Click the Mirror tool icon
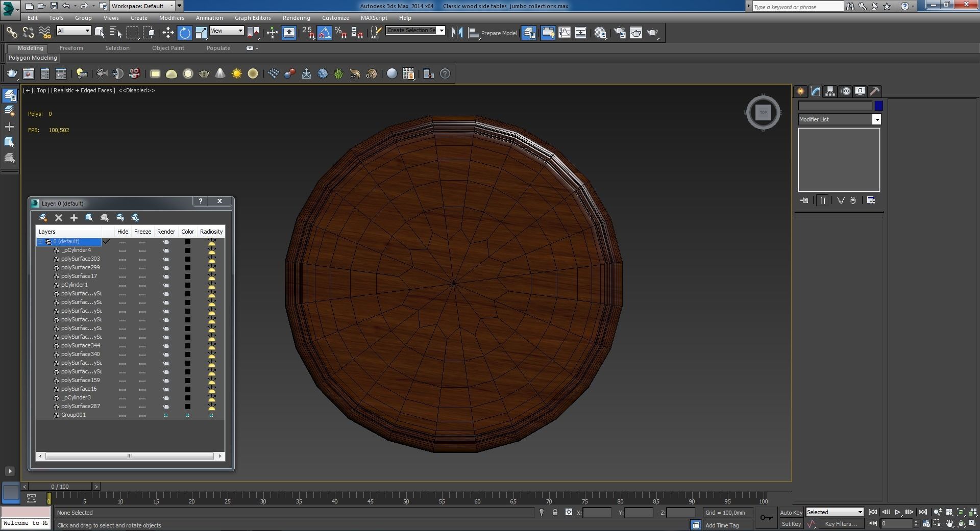This screenshot has width=980, height=531. point(457,33)
